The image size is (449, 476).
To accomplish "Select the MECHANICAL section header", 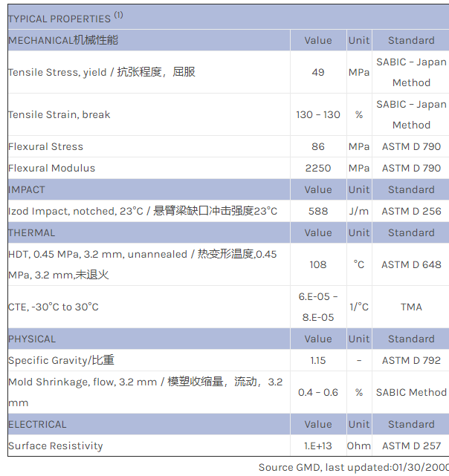I will point(63,40).
